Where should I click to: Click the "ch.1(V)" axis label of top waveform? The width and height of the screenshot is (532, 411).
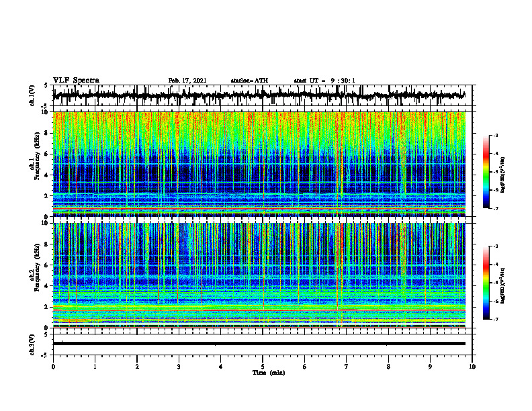(x=32, y=95)
